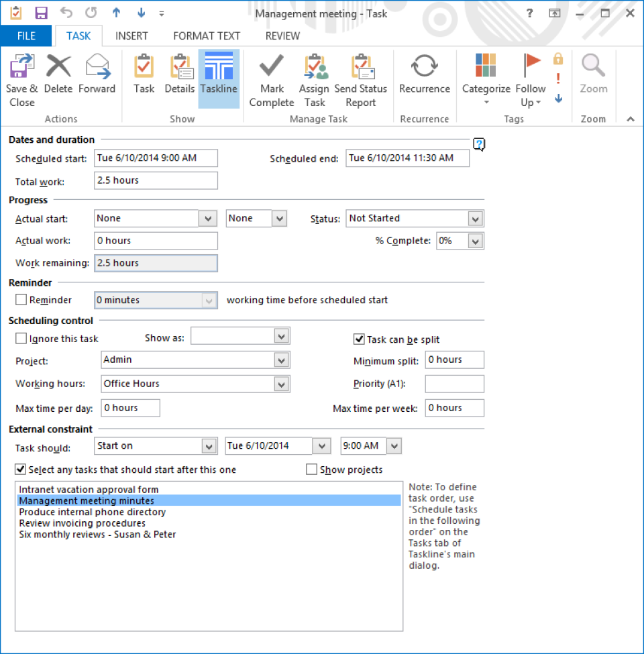Open the Working hours dropdown
644x654 pixels.
click(x=282, y=384)
